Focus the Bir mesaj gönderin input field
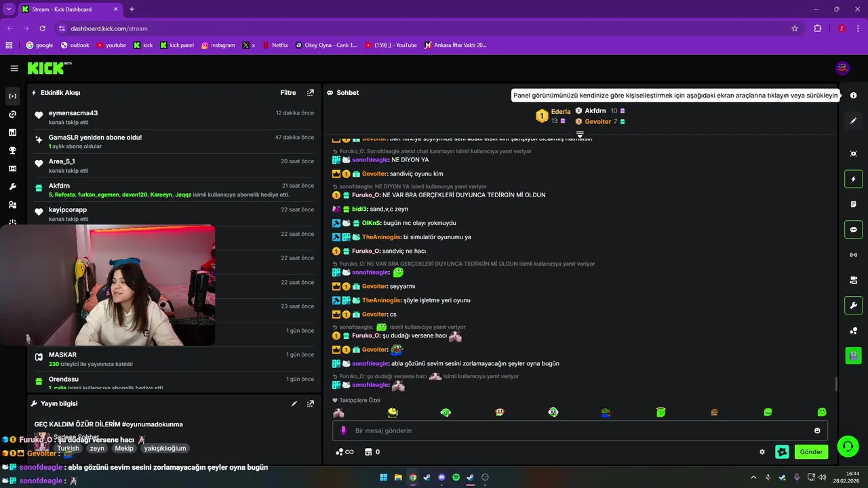 580,430
